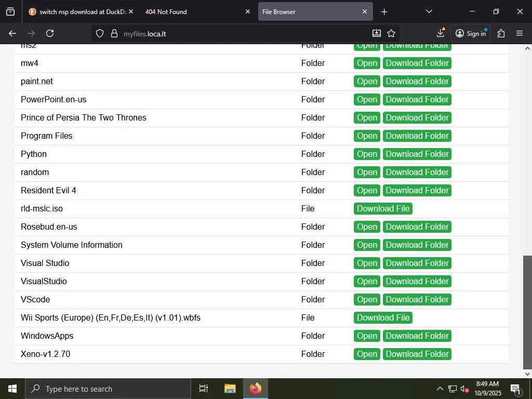Open Prince of Persia The Two Thrones folder

(367, 118)
